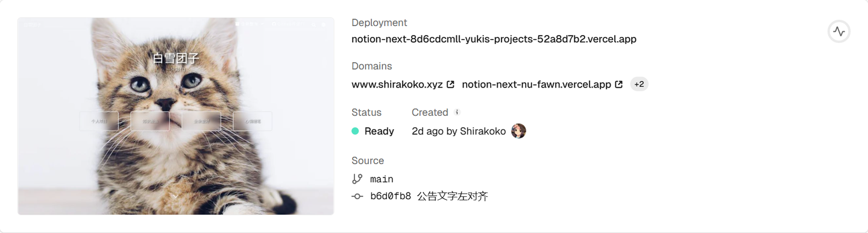The height and width of the screenshot is (233, 868).
Task: Click the git branch icon
Action: [357, 179]
